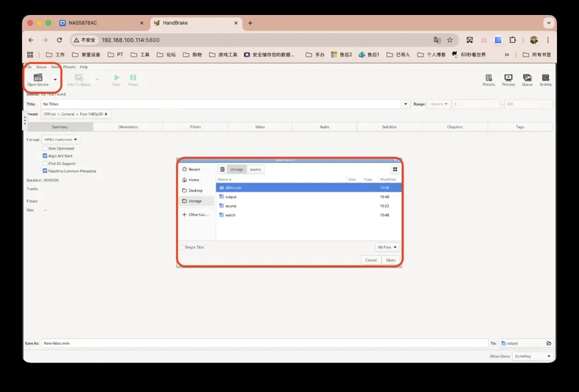Expand the When Done dropdown
Viewport: 579px width, 392px height.
tap(532, 356)
